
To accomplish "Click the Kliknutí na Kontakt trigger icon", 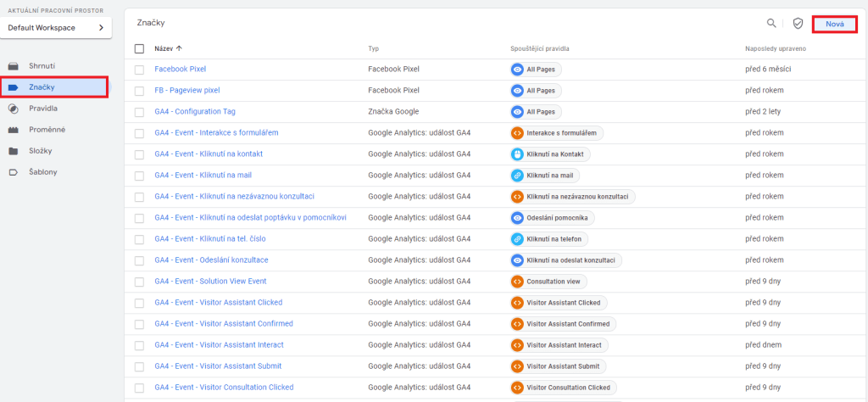I will (517, 154).
